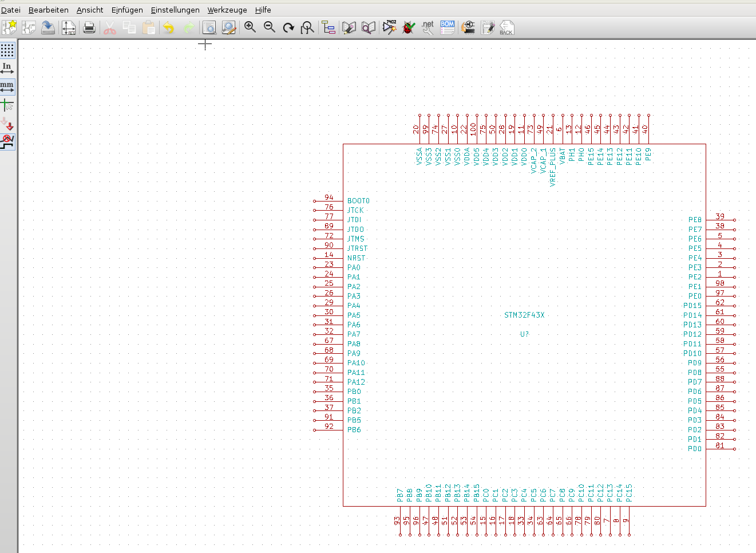Open the find and replace tool
The height and width of the screenshot is (553, 756).
coord(229,27)
